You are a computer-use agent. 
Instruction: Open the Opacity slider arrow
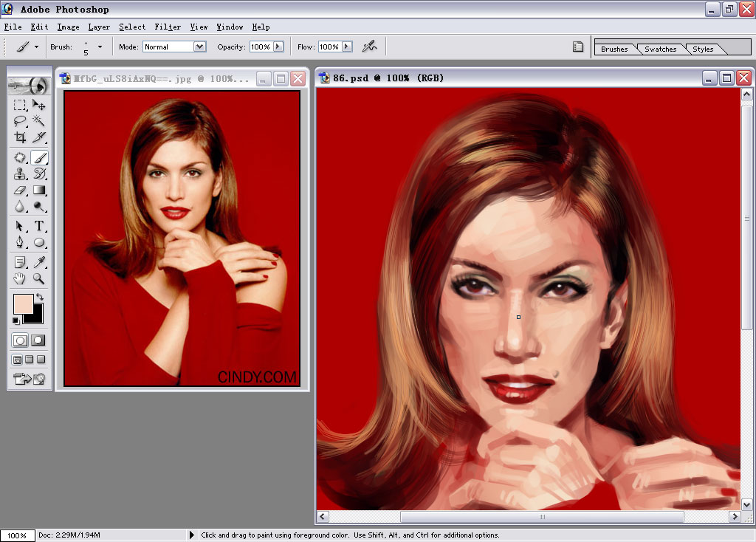[x=278, y=47]
